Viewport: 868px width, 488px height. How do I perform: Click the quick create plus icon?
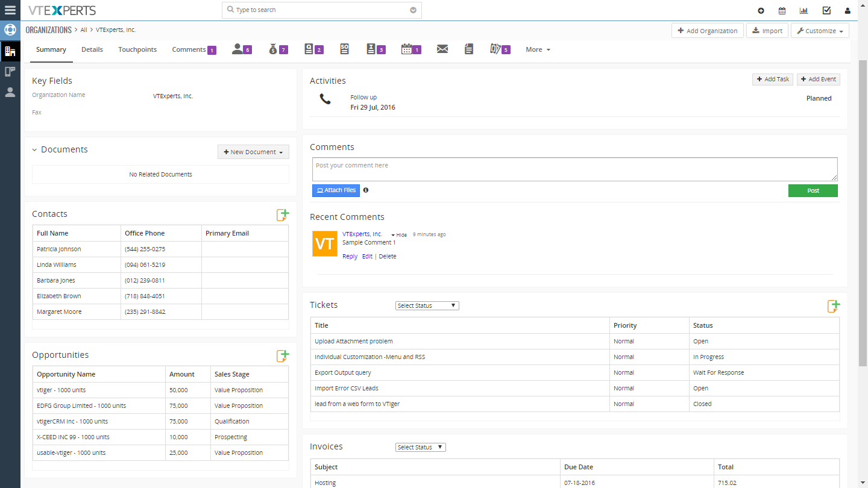(761, 10)
